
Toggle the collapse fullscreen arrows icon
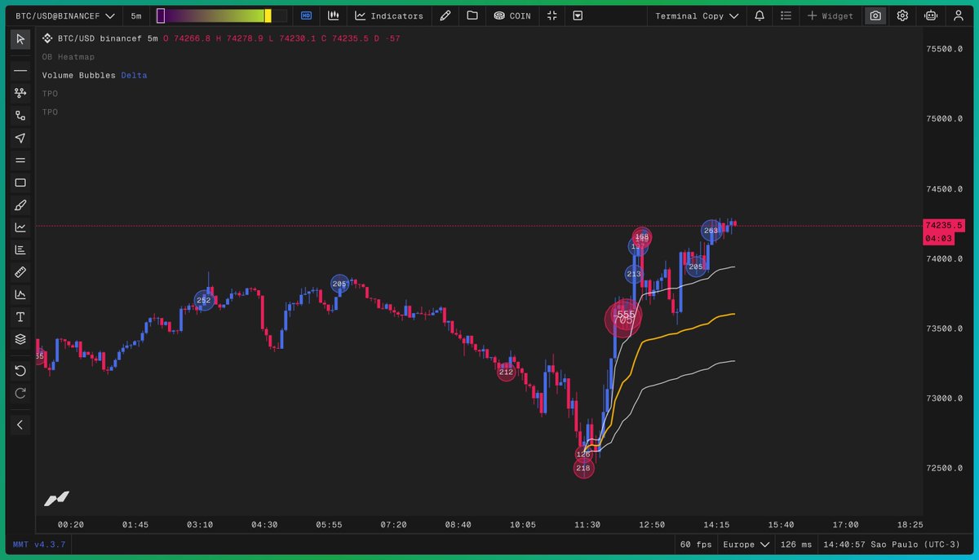click(552, 15)
